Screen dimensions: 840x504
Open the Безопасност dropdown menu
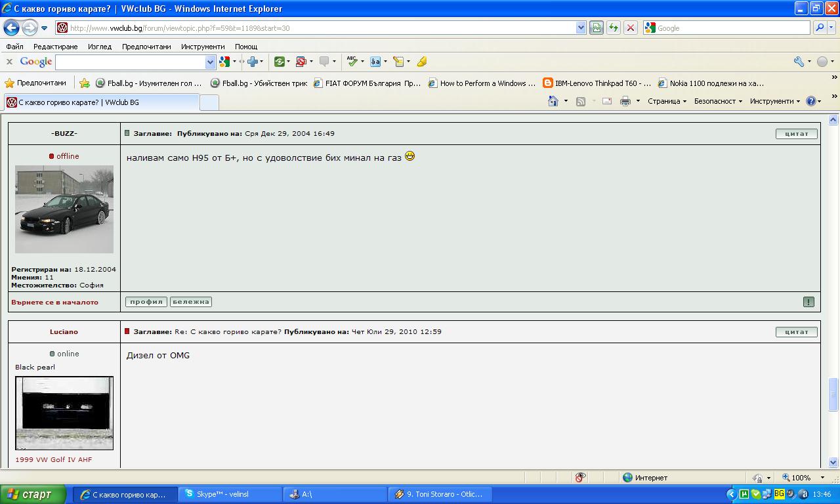pos(717,101)
